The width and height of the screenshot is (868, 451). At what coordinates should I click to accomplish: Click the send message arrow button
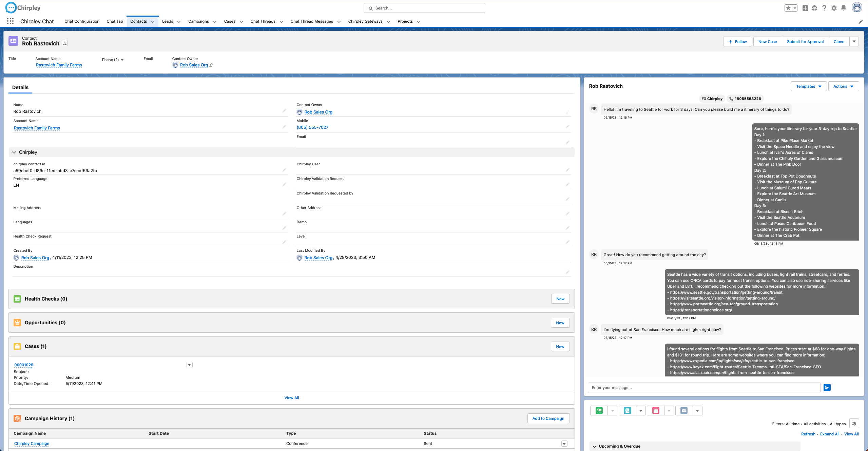[827, 388]
